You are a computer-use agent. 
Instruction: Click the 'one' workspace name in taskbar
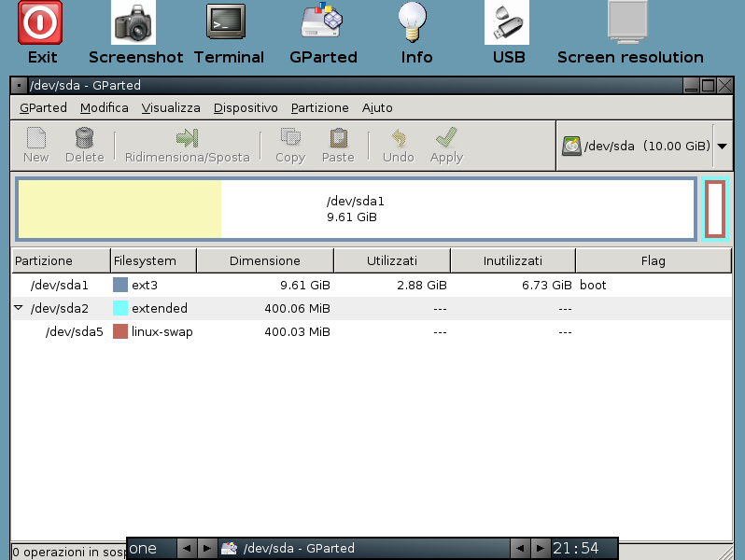(143, 549)
